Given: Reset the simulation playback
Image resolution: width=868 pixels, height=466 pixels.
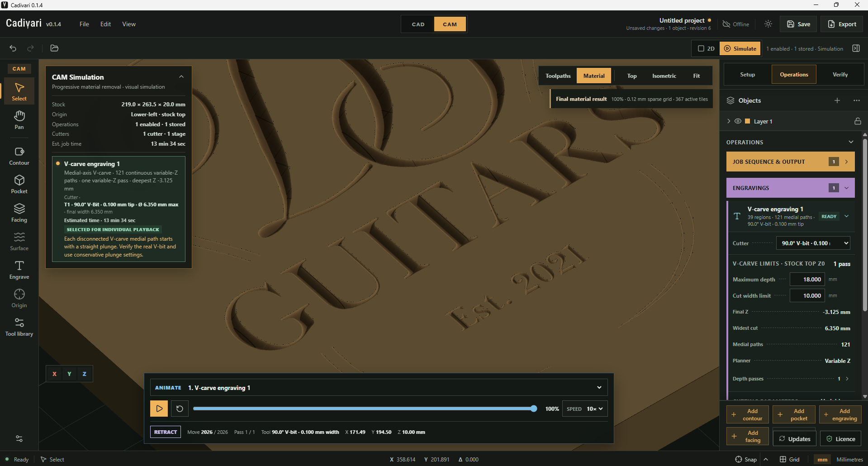Looking at the screenshot, I should [180, 409].
